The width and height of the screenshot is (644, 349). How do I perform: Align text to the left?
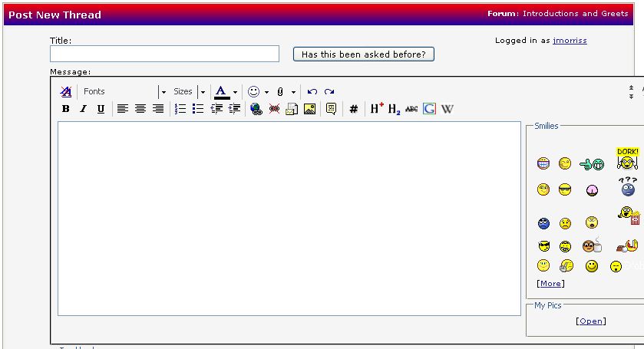coord(122,109)
